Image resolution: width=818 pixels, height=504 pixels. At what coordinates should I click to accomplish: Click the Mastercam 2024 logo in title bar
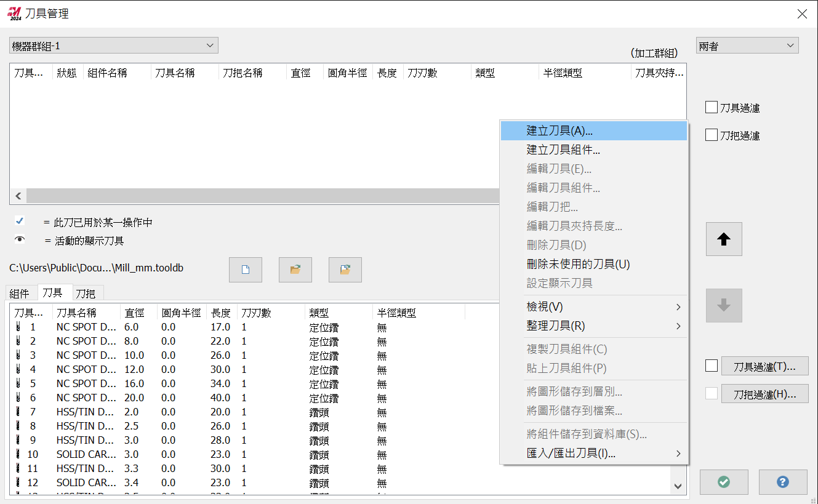pyautogui.click(x=15, y=14)
